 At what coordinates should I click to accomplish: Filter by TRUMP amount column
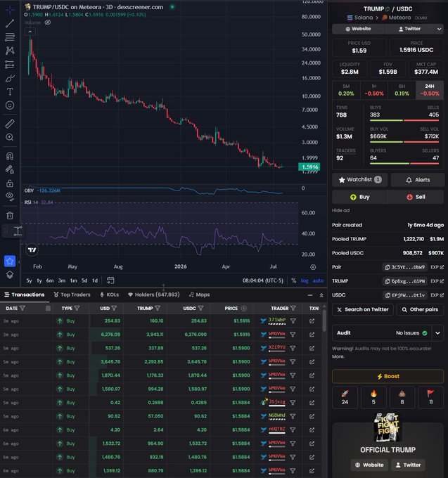[158, 308]
